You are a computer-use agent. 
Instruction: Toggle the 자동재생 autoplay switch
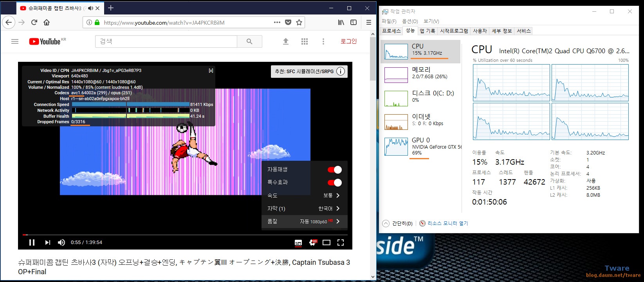pyautogui.click(x=334, y=169)
